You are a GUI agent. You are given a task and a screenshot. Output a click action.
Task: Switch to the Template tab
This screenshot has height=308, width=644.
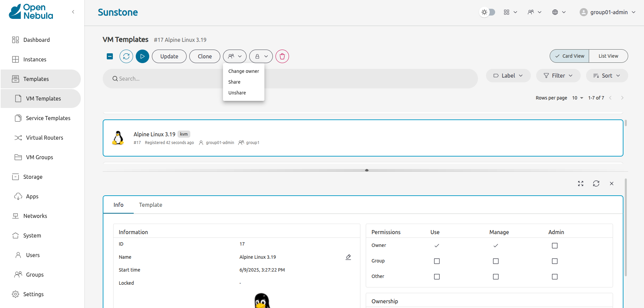151,205
